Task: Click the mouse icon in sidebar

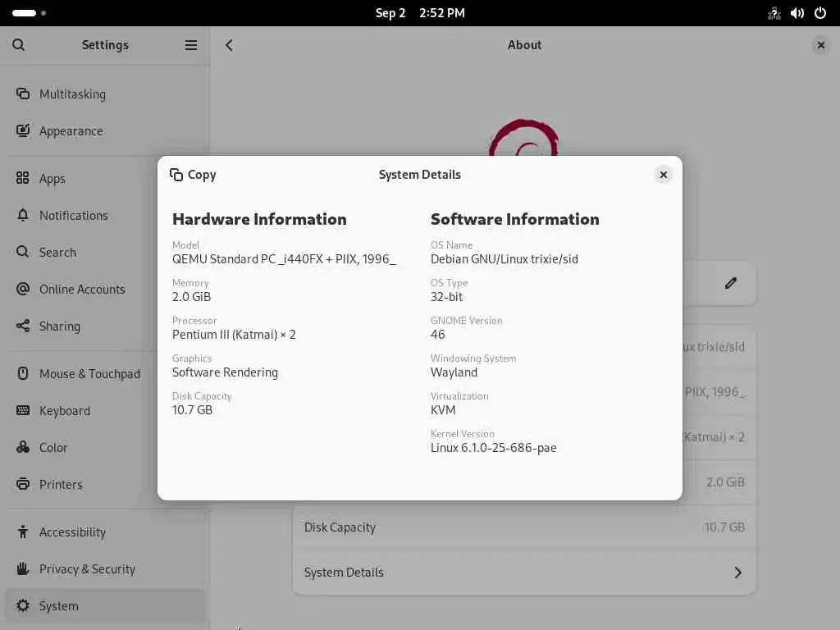Action: [22, 373]
